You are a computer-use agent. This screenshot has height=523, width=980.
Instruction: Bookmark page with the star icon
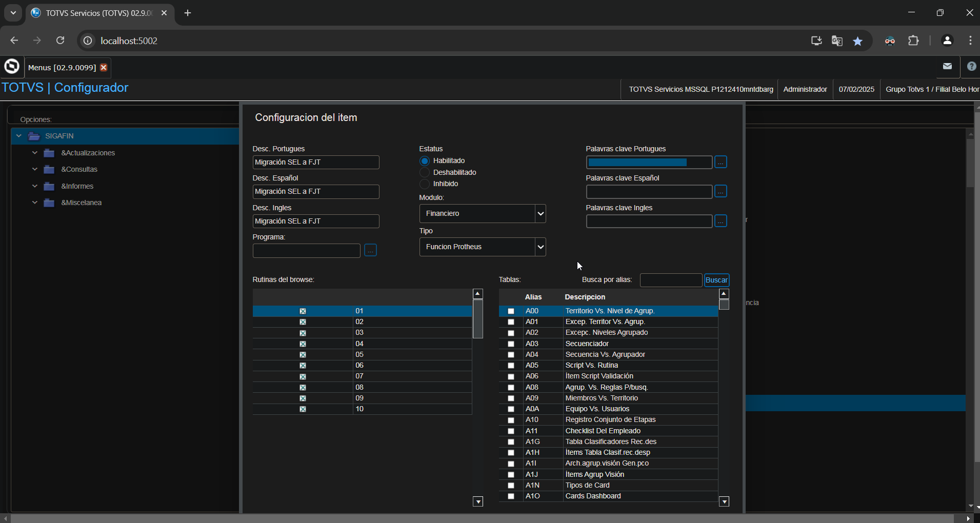[857, 41]
